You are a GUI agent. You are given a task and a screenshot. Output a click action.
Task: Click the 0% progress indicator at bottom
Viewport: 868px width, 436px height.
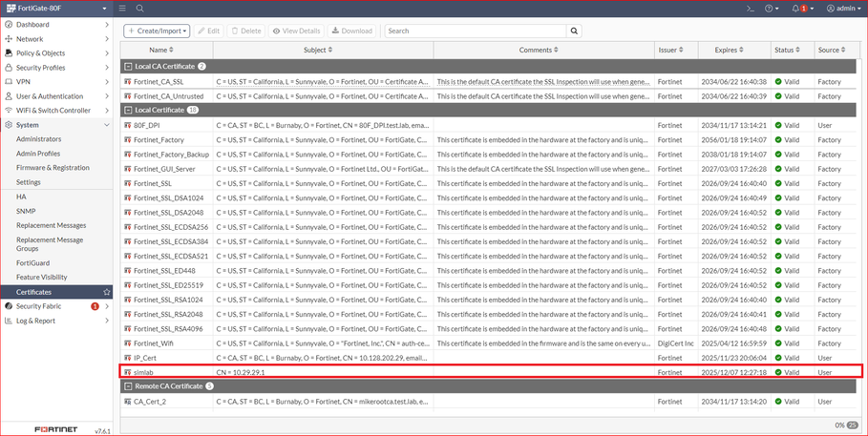tap(839, 425)
